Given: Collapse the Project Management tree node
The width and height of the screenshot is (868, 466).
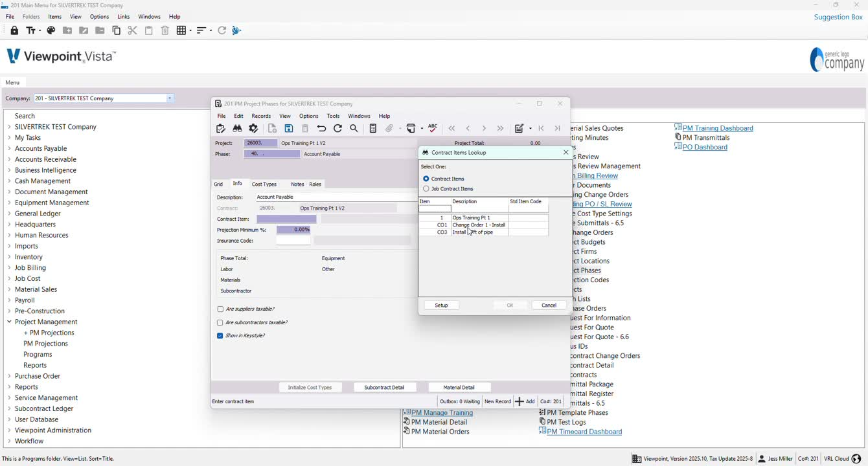Looking at the screenshot, I should [9, 322].
